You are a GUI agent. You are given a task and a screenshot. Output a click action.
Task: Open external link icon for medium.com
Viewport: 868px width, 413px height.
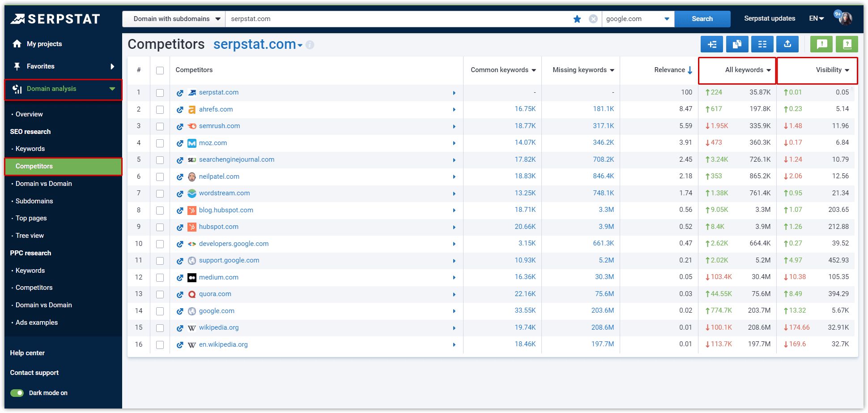click(180, 278)
